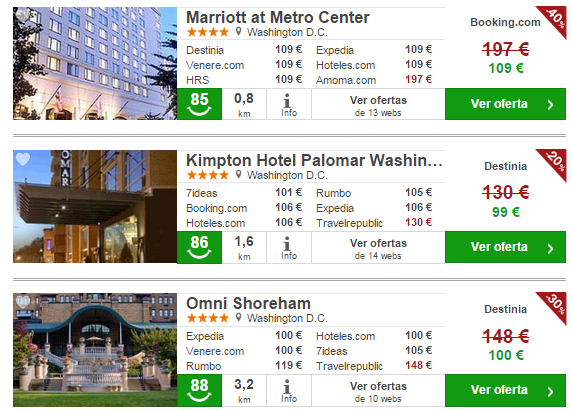Click location pin icon next to Marriott's Washington D.C.
The height and width of the screenshot is (411, 573).
(238, 32)
